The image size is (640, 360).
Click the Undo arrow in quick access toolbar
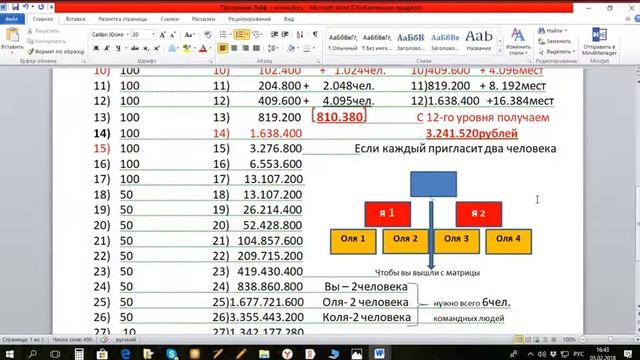pos(26,7)
